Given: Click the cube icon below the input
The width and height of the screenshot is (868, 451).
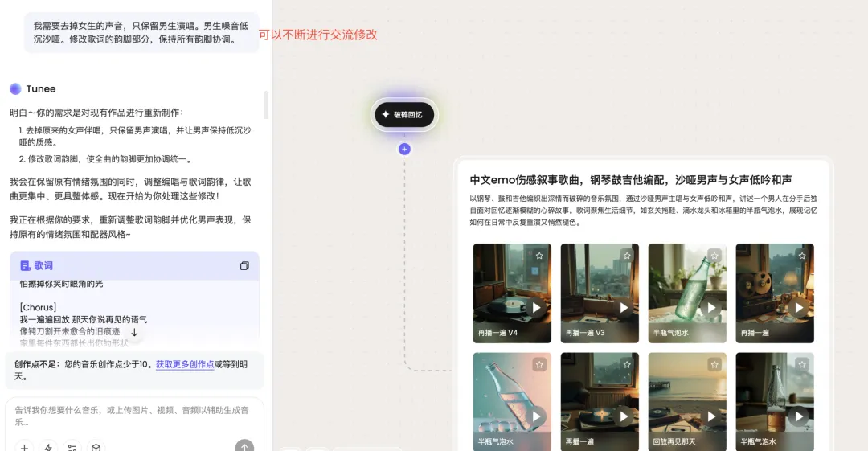Looking at the screenshot, I should click(96, 447).
